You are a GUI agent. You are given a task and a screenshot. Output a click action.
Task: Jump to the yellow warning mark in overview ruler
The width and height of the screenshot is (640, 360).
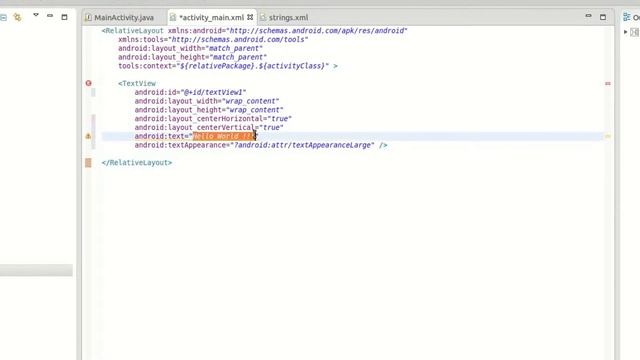(x=608, y=136)
